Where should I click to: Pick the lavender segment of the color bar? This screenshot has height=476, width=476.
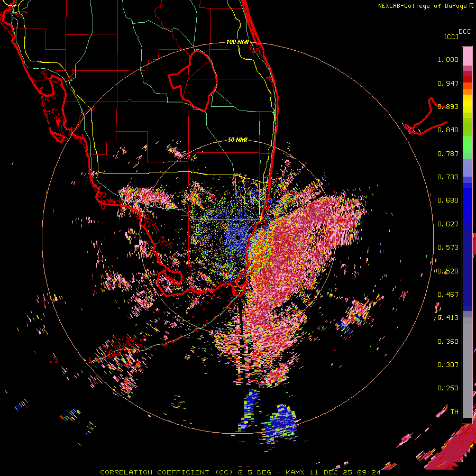click(467, 168)
